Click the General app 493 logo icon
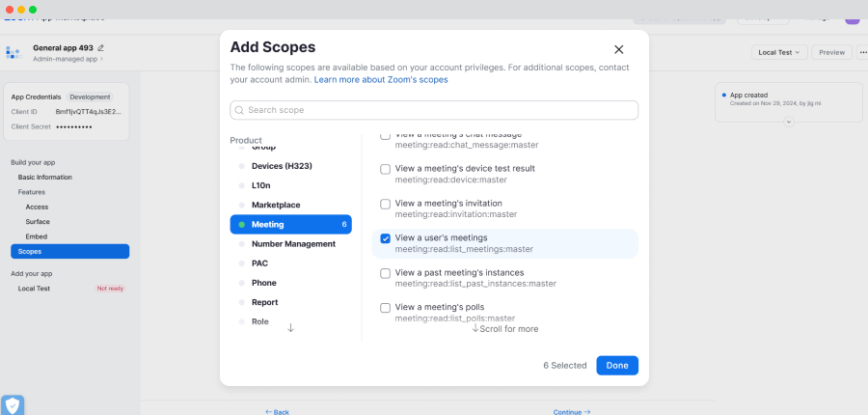Screen dimensions: 868x415 14,53
